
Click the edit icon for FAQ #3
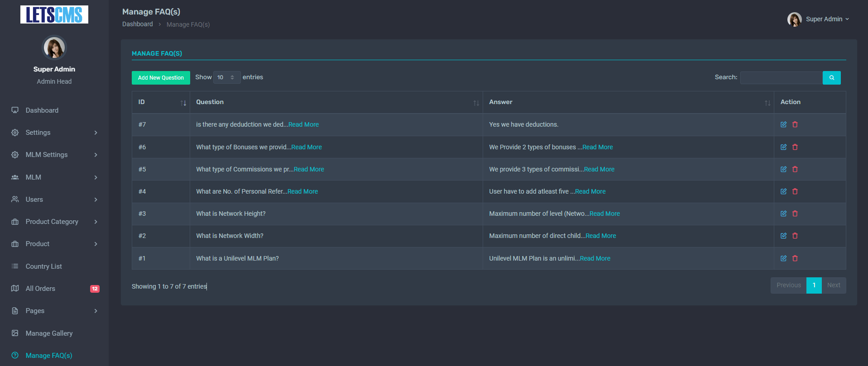click(783, 214)
